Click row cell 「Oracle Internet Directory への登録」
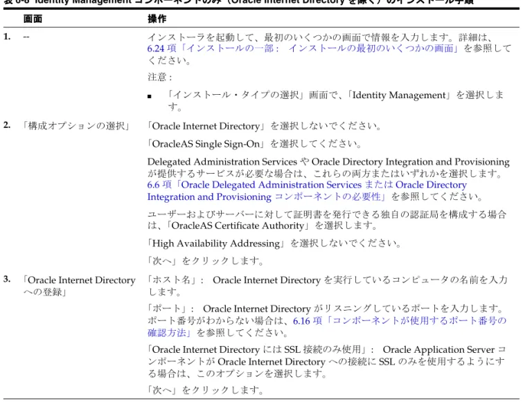532x402 pixels. click(x=80, y=286)
